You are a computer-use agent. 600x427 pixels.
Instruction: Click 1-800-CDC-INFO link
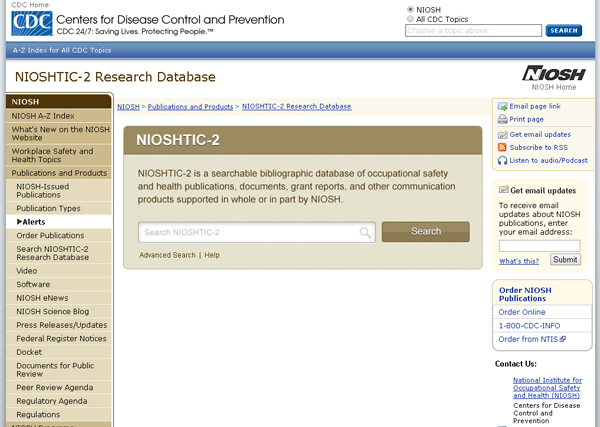pos(529,326)
